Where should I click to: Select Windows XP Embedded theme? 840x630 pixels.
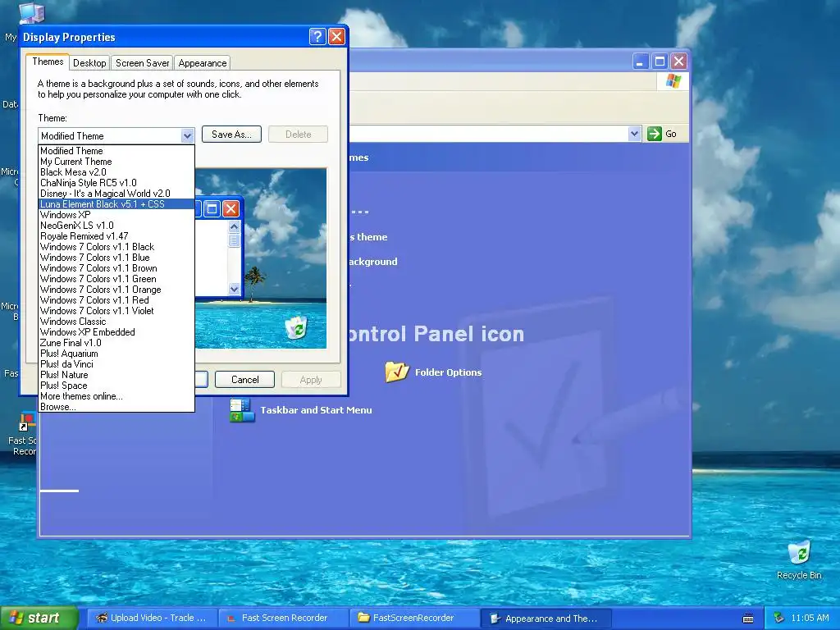click(x=116, y=332)
